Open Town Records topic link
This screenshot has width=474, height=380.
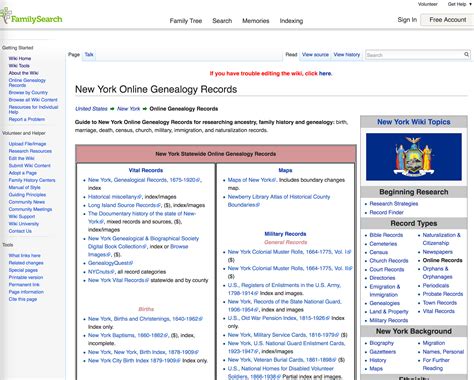pyautogui.click(x=440, y=303)
